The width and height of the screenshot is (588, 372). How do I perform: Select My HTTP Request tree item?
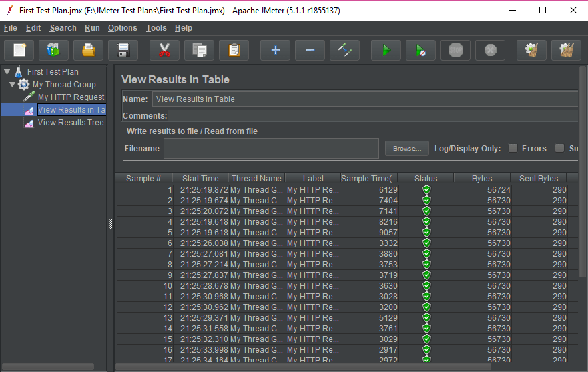point(71,97)
